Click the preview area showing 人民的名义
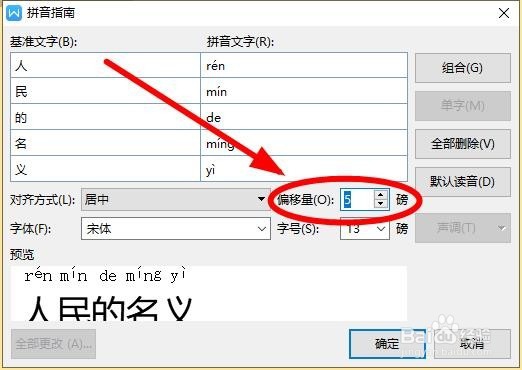 click(x=209, y=293)
